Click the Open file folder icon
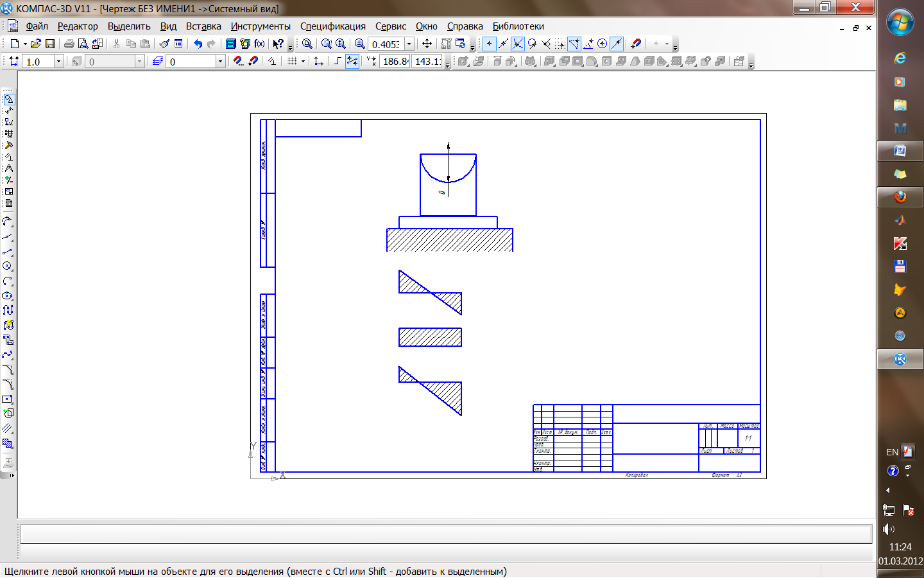 click(x=36, y=44)
